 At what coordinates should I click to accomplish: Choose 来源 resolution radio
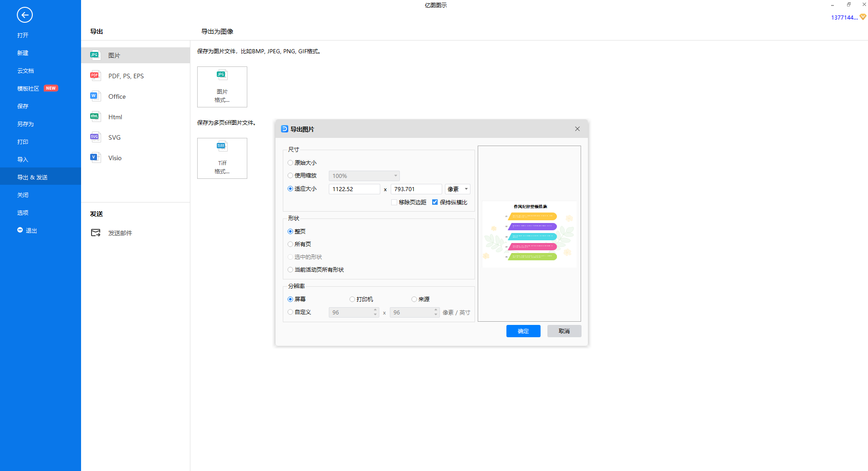tap(414, 299)
